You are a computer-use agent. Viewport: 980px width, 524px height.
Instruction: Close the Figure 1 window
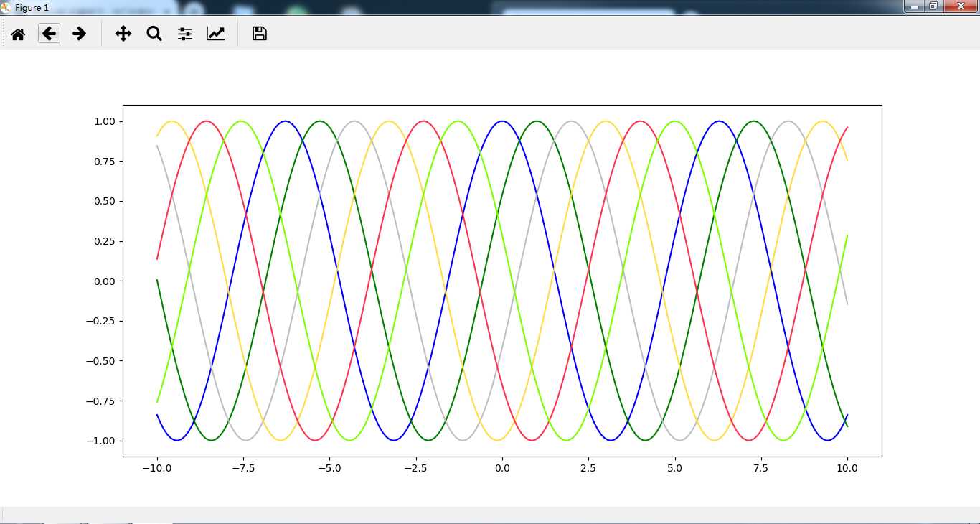(x=959, y=6)
